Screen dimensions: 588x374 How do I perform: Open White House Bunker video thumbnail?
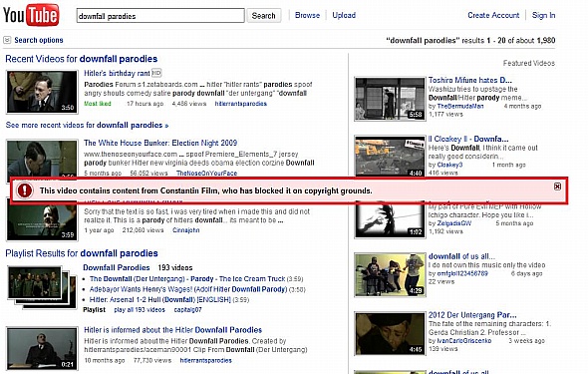click(42, 159)
